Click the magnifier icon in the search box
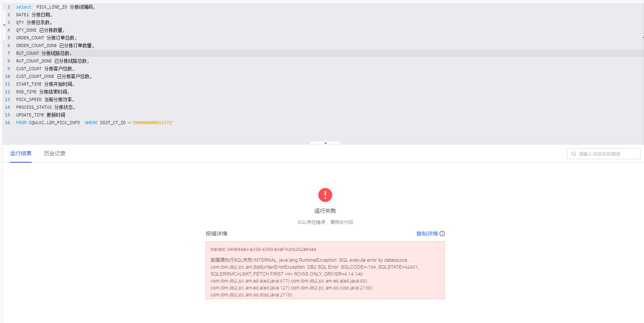 pos(574,154)
